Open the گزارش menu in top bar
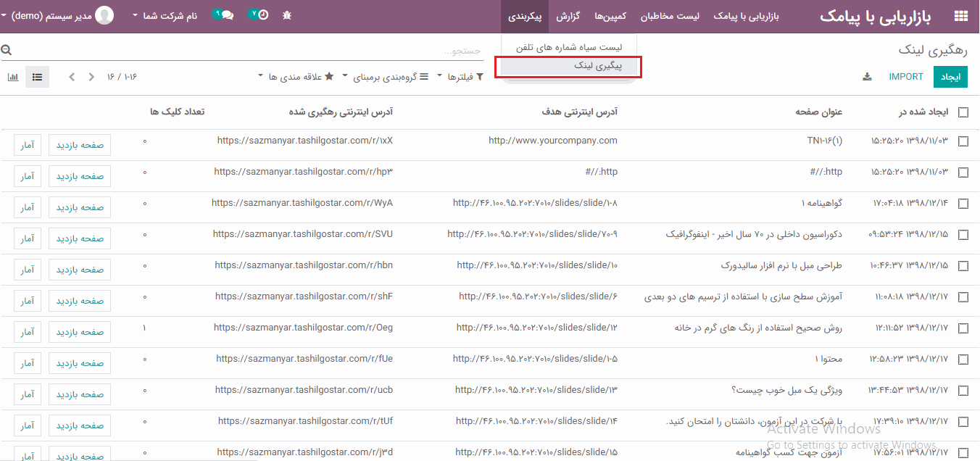 568,16
